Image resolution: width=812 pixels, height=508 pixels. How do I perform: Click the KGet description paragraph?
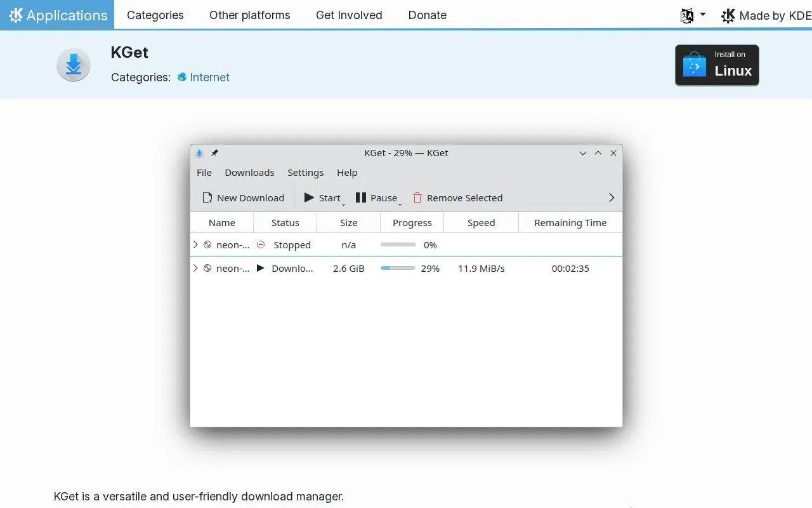point(199,497)
